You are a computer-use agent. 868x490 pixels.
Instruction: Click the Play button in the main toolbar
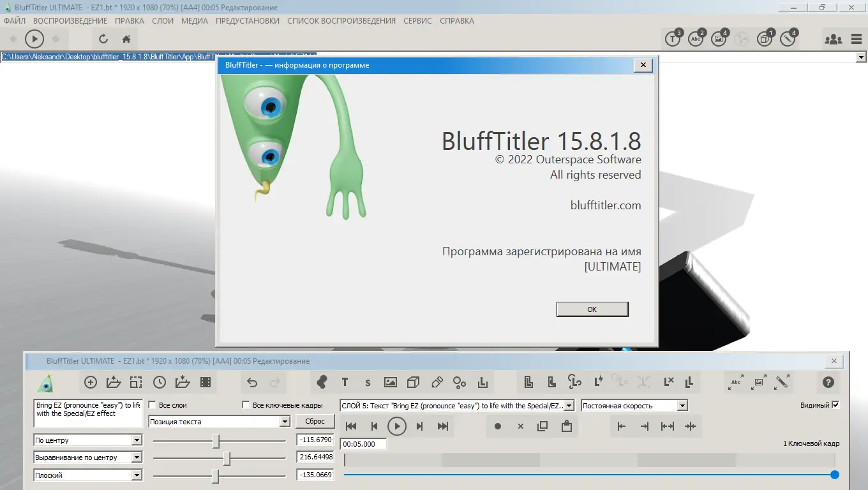34,39
